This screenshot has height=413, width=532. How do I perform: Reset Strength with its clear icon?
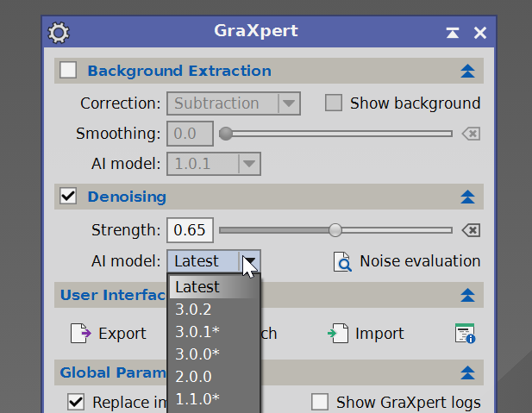(471, 230)
